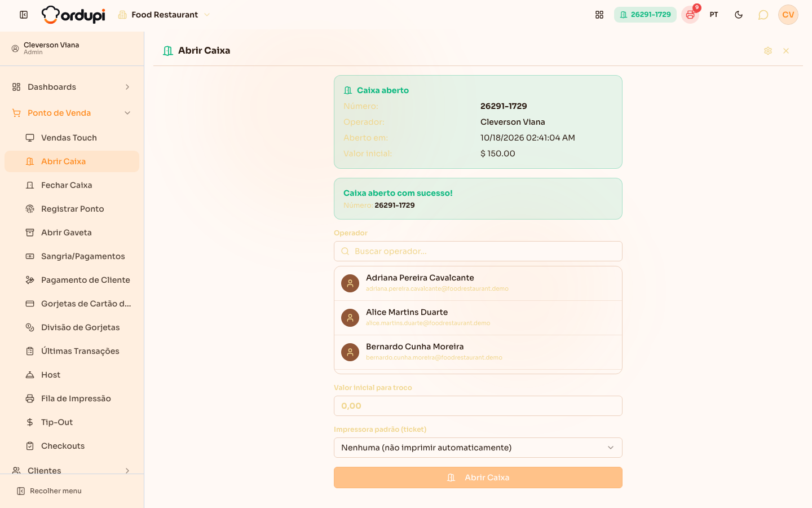Click the Abrir Caixa sidebar item
The height and width of the screenshot is (508, 812).
click(x=72, y=161)
